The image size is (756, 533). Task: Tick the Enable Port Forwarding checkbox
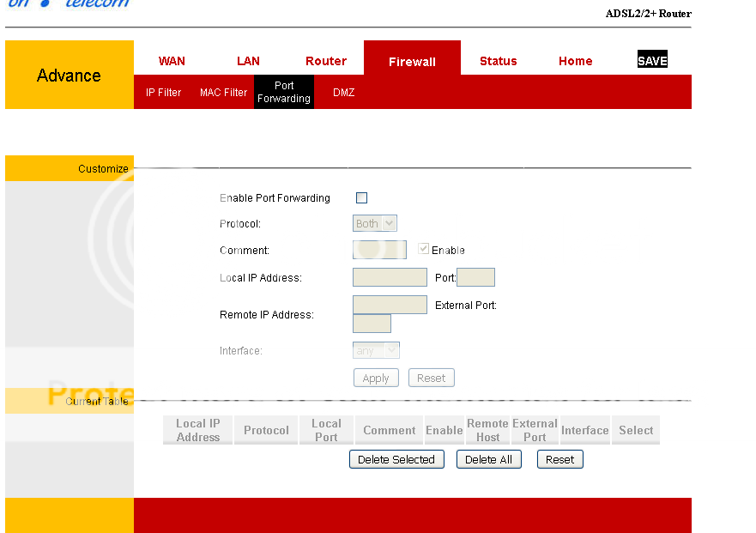tap(361, 197)
